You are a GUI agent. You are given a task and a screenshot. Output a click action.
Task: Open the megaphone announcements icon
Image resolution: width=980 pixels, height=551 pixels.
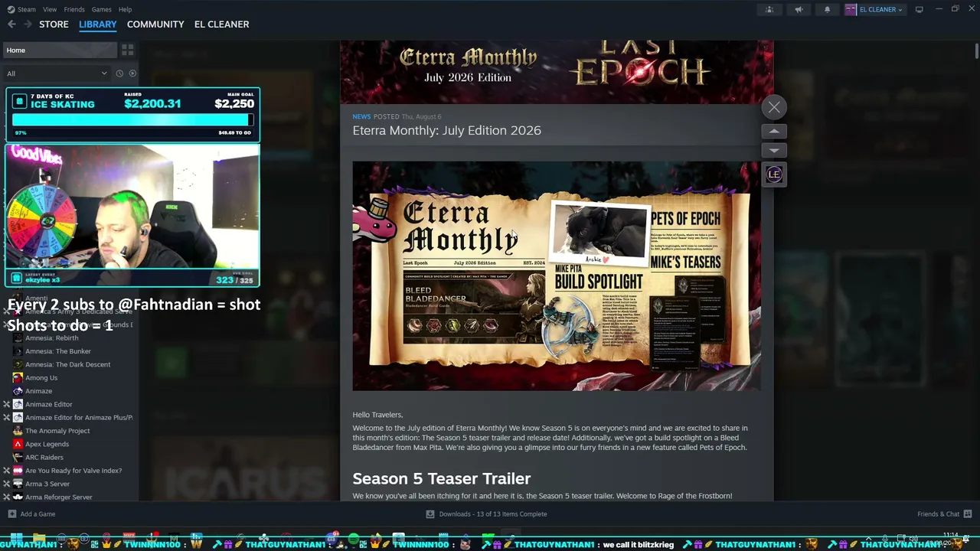coord(799,9)
